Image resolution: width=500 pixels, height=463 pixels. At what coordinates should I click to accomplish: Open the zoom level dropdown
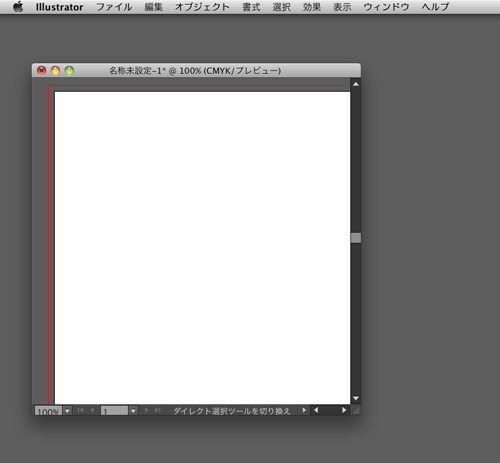pos(67,411)
